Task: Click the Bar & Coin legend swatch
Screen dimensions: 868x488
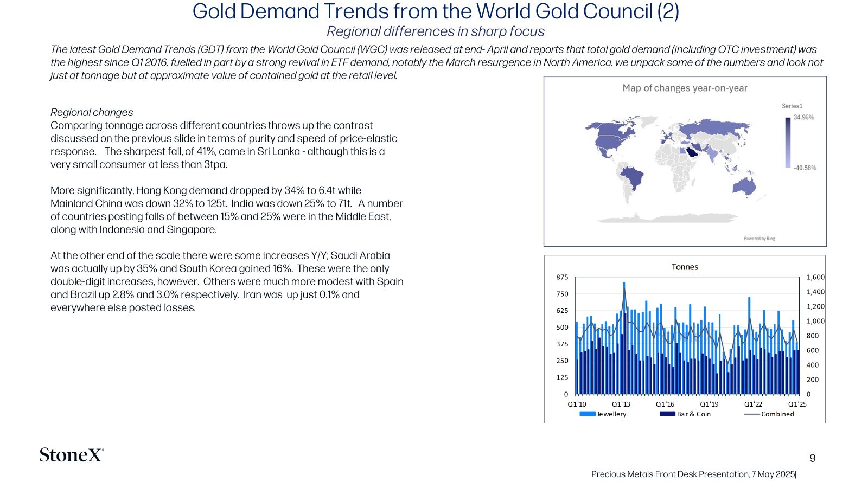Action: pos(667,414)
